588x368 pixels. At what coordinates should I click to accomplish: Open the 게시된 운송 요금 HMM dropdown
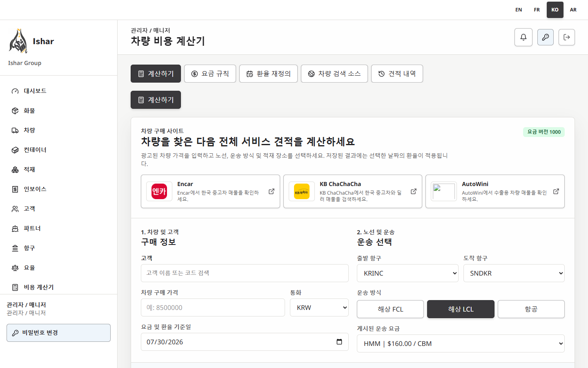click(461, 343)
